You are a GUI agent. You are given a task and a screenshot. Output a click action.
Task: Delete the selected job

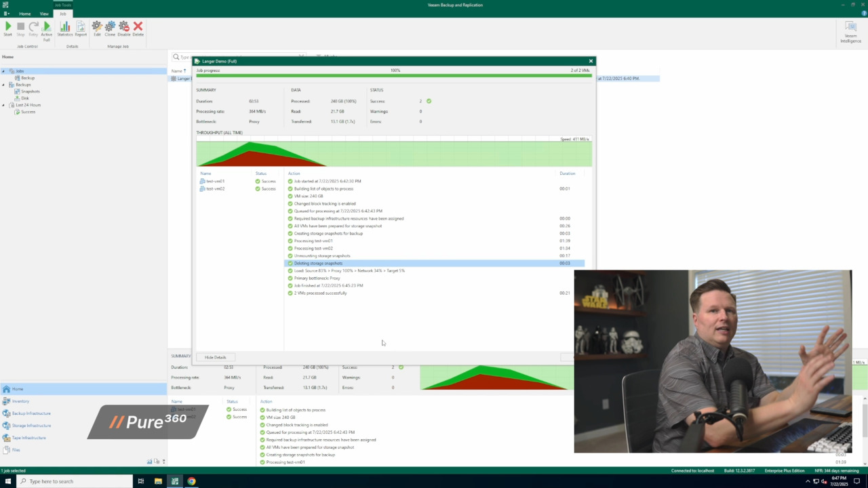click(138, 28)
